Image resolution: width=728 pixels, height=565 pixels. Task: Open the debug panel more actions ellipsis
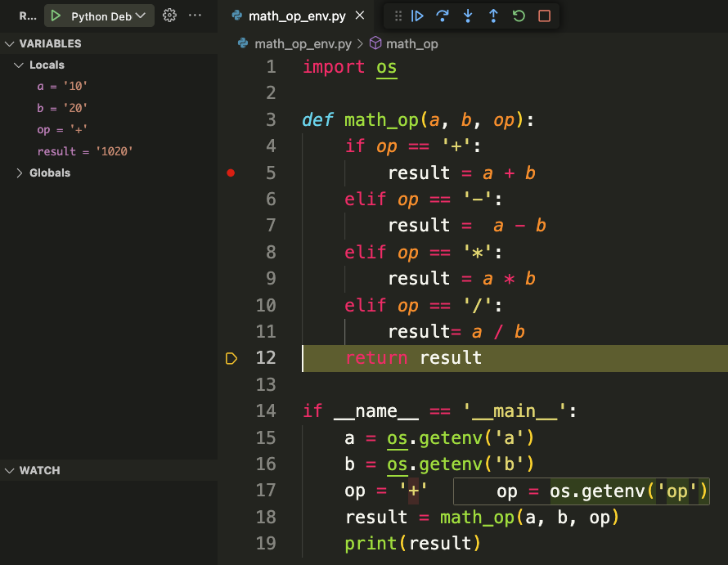[195, 16]
